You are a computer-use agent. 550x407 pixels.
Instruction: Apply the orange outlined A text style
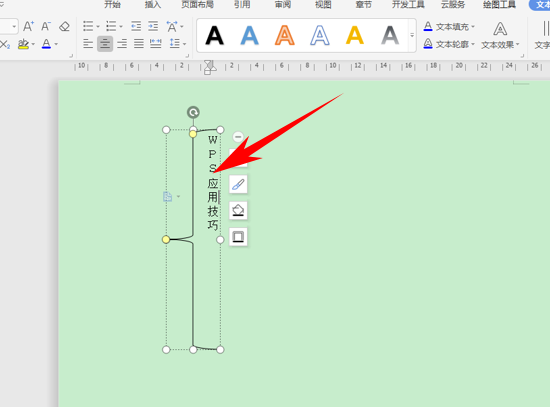[x=284, y=35]
